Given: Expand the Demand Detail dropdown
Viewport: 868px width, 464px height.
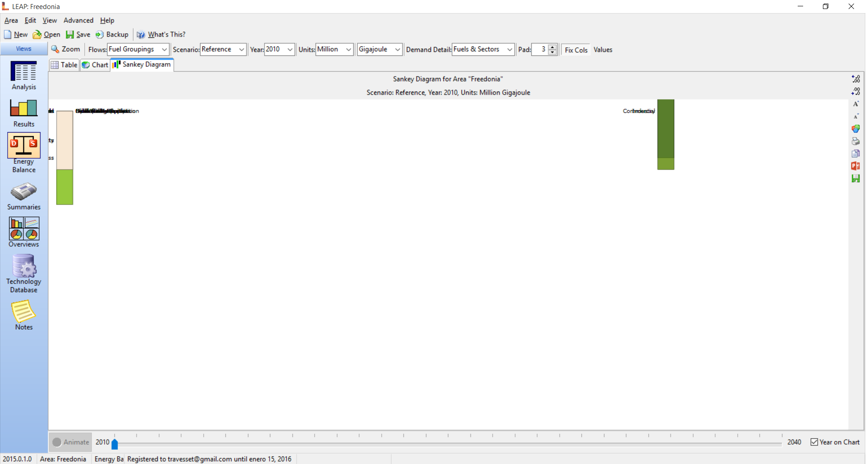Looking at the screenshot, I should pyautogui.click(x=509, y=49).
